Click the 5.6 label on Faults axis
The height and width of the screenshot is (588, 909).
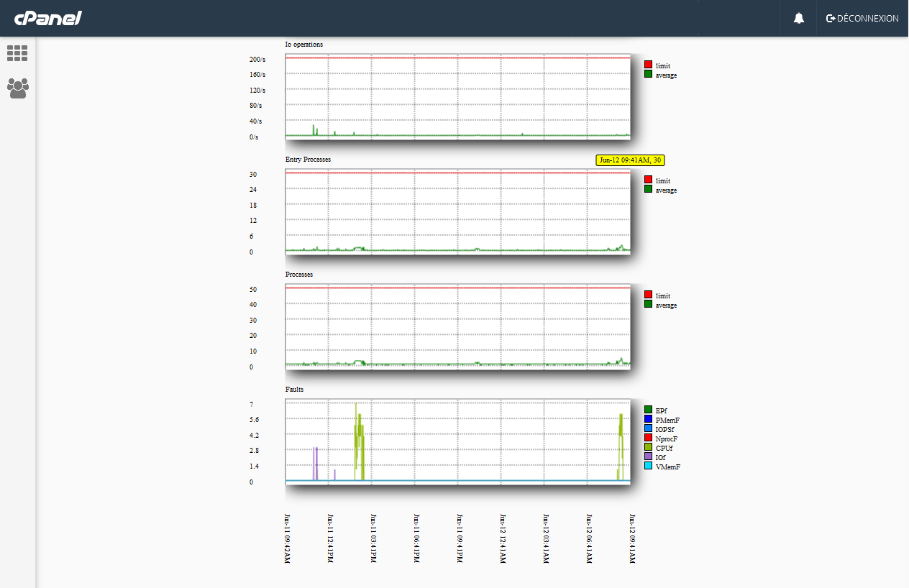click(x=255, y=420)
